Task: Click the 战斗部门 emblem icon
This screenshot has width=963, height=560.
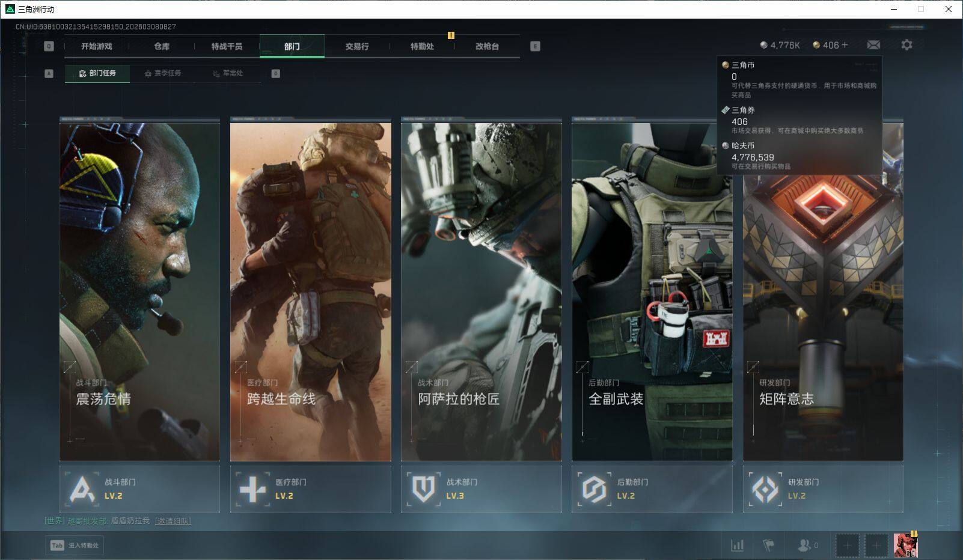Action: pos(82,489)
